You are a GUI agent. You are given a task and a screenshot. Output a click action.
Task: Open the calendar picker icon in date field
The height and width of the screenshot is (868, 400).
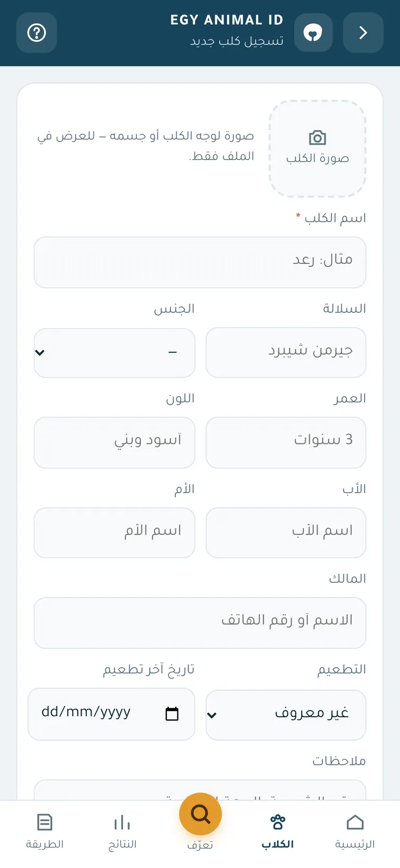tap(172, 714)
